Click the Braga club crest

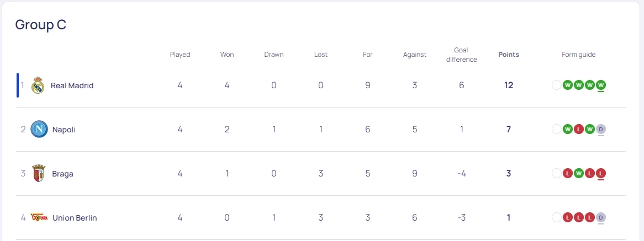tap(39, 173)
